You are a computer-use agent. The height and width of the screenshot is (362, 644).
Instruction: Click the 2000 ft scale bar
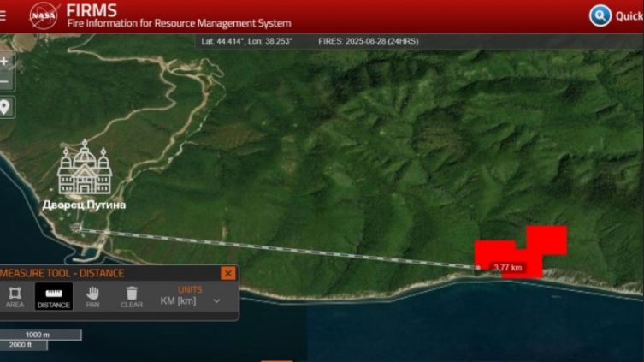click(x=23, y=345)
